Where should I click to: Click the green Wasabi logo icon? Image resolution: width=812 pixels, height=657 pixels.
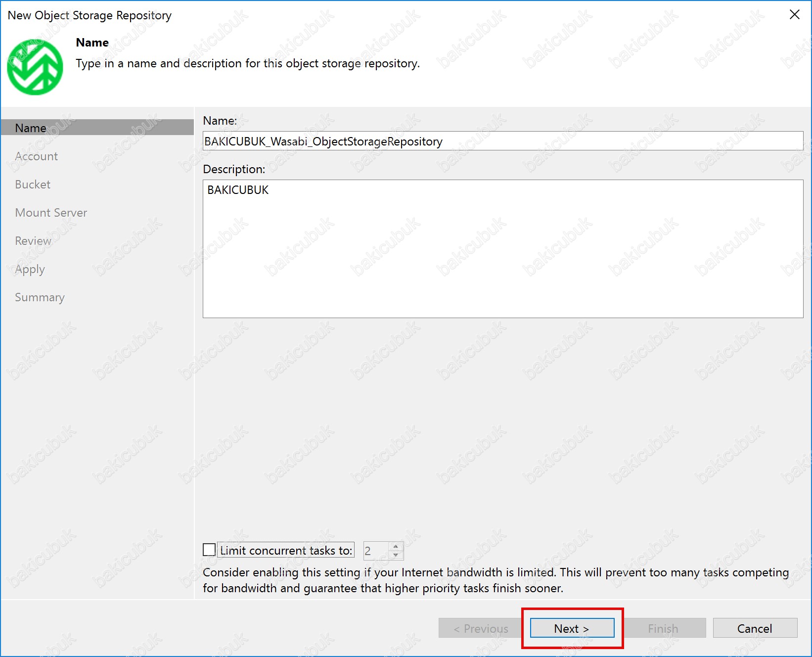(35, 67)
